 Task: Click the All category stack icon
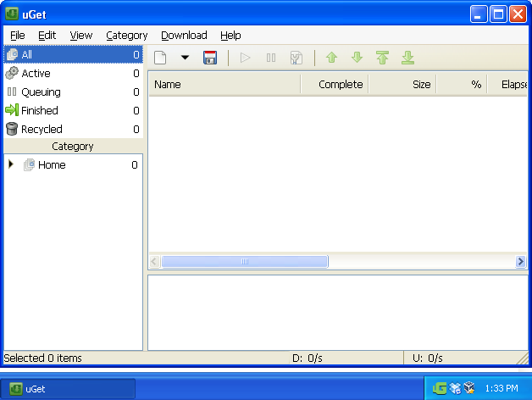[12, 54]
